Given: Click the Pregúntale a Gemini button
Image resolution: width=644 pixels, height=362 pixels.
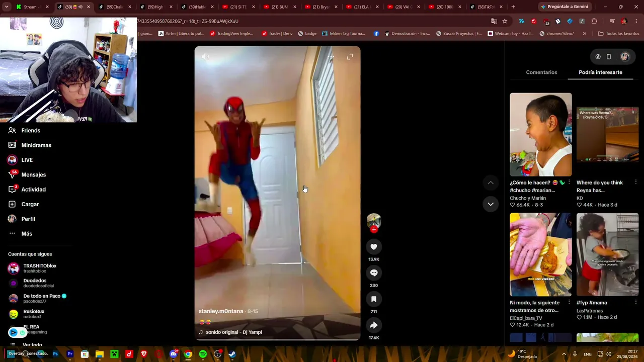Looking at the screenshot, I should click(x=563, y=7).
